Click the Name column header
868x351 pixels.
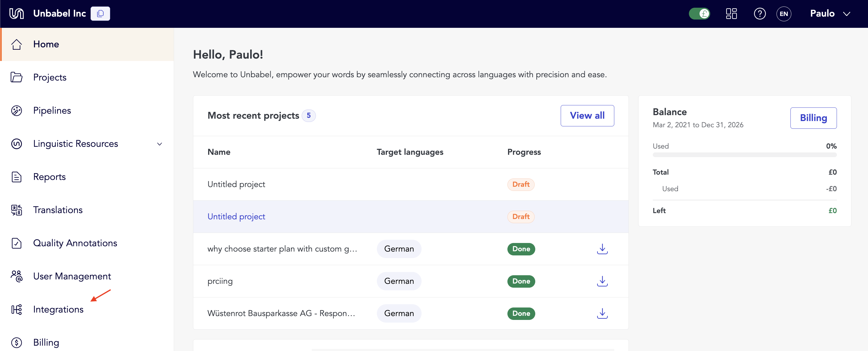click(219, 152)
